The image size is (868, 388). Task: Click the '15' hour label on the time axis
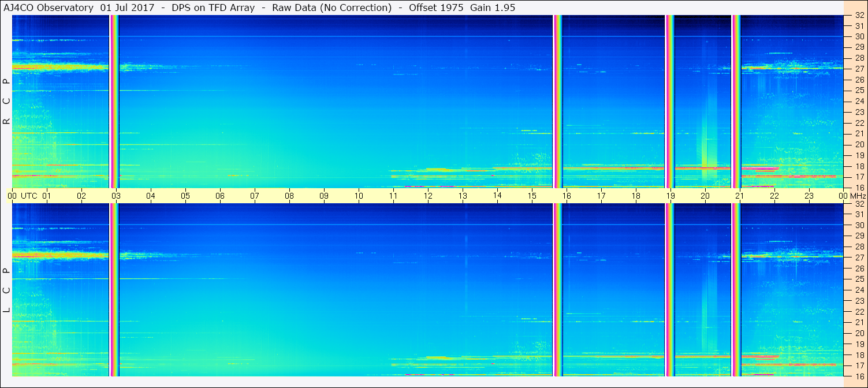point(532,196)
